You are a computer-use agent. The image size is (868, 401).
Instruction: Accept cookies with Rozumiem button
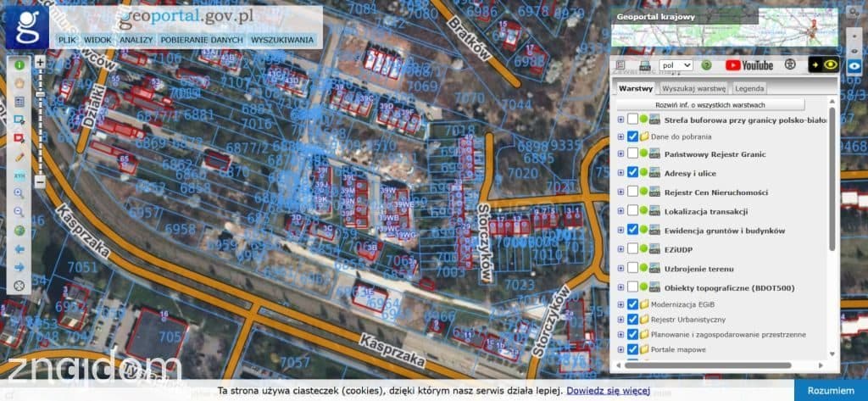tap(831, 391)
